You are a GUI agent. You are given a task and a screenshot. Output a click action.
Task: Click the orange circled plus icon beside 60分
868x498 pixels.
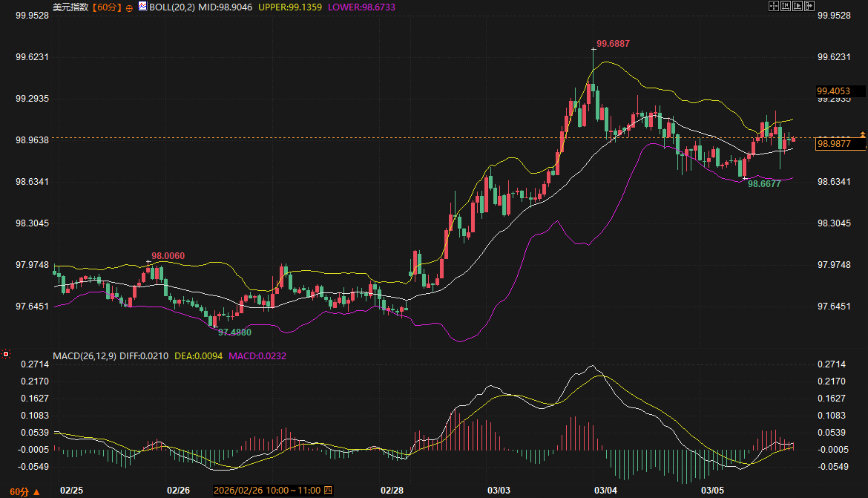coord(130,7)
